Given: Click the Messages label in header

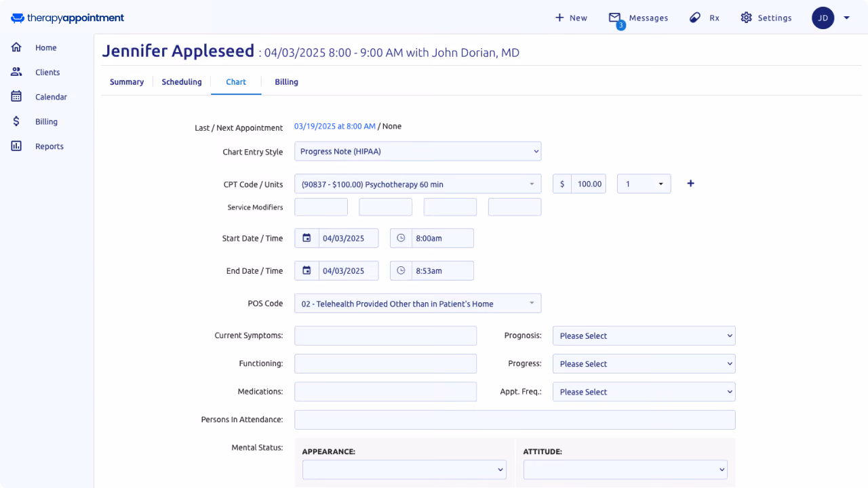Looking at the screenshot, I should (x=648, y=18).
